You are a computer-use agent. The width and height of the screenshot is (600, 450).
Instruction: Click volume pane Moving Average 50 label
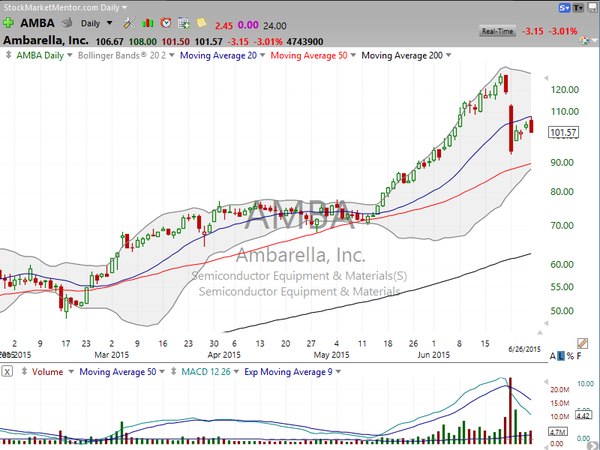click(x=117, y=372)
